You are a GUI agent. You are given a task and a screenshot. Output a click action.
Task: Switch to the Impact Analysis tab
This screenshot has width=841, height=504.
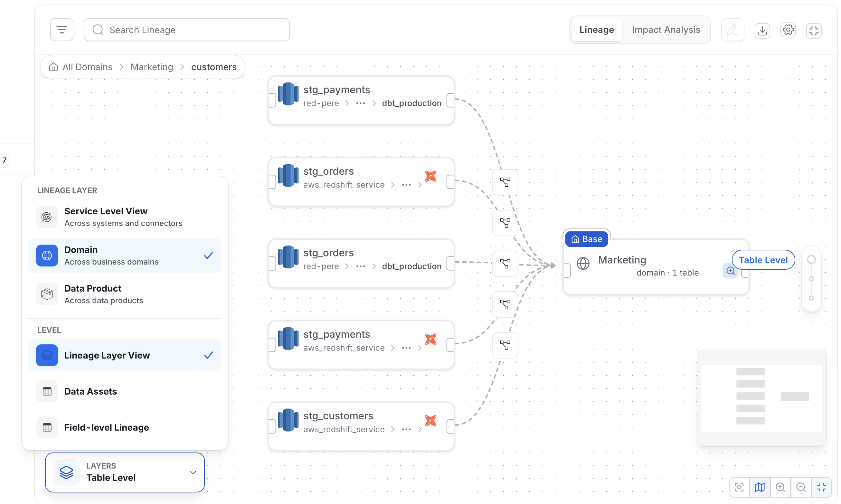click(666, 30)
